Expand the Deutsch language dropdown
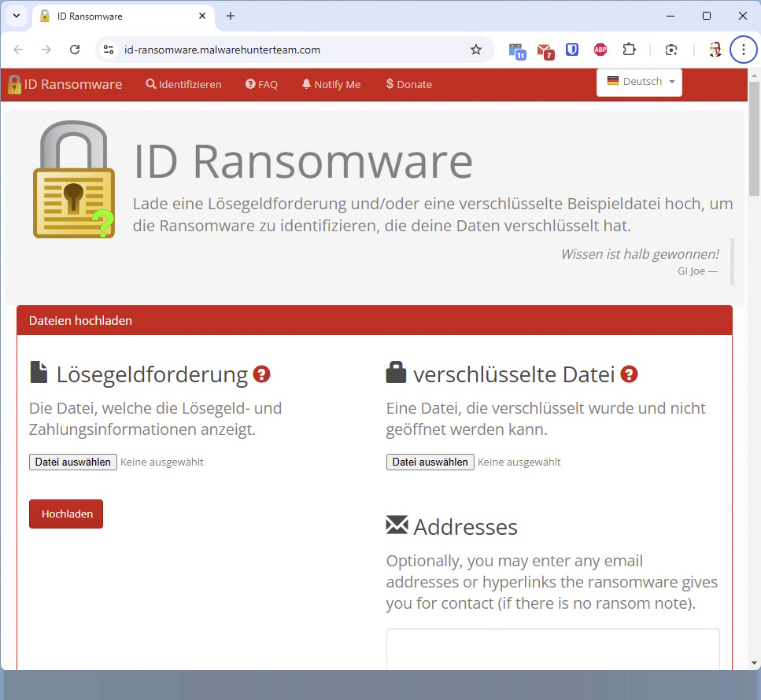Viewport: 761px width, 700px height. pos(639,82)
